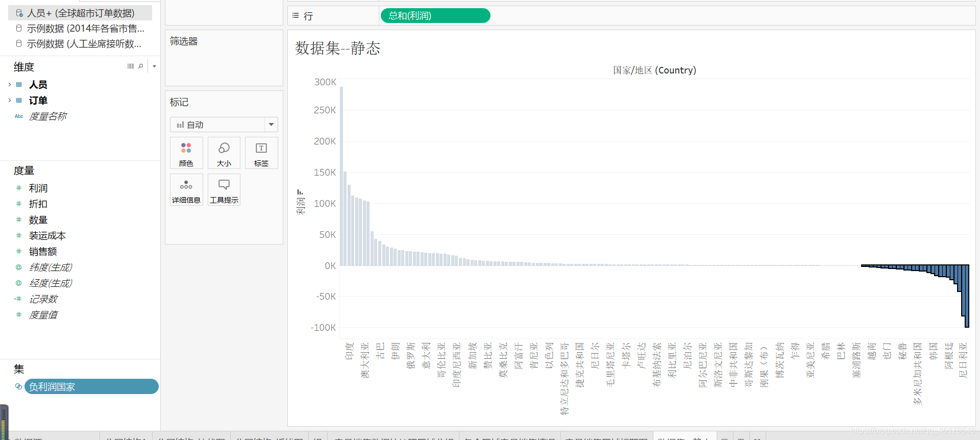The height and width of the screenshot is (440, 980).
Task: Click the 特立尼达和多巴哥 axis label
Action: (x=564, y=378)
